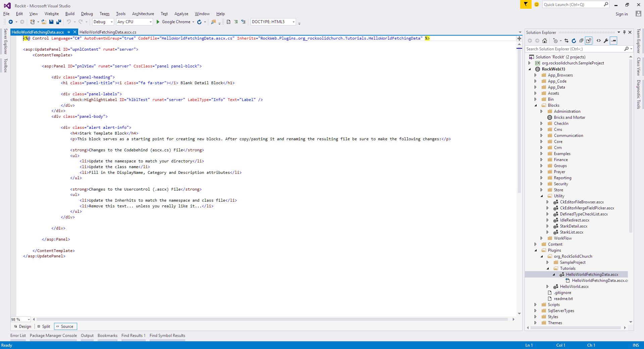Viewport: 644px width, 349px height.
Task: Click the Refresh browser icon in toolbar
Action: [x=199, y=22]
